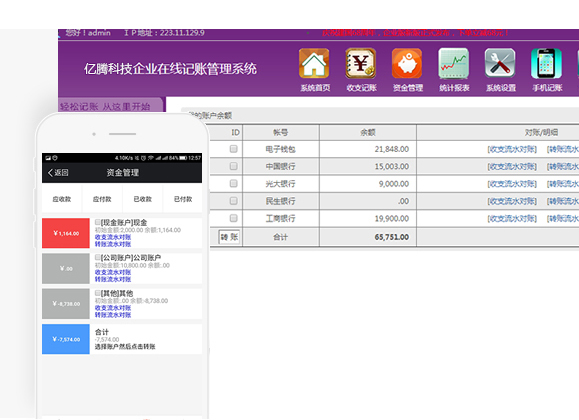
Task: Select the 民生银行 account name cell
Action: tap(281, 201)
